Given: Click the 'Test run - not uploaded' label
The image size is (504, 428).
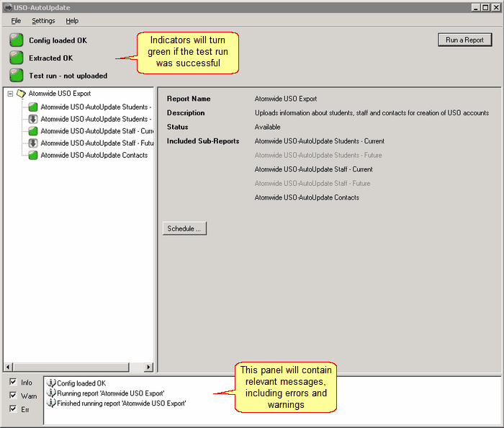Looking at the screenshot, I should [68, 76].
